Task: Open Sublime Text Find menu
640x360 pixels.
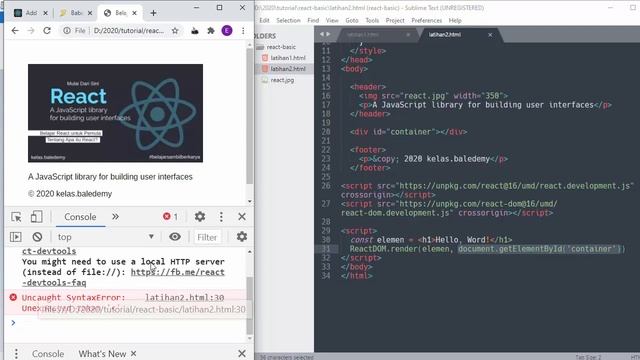Action: (313, 20)
